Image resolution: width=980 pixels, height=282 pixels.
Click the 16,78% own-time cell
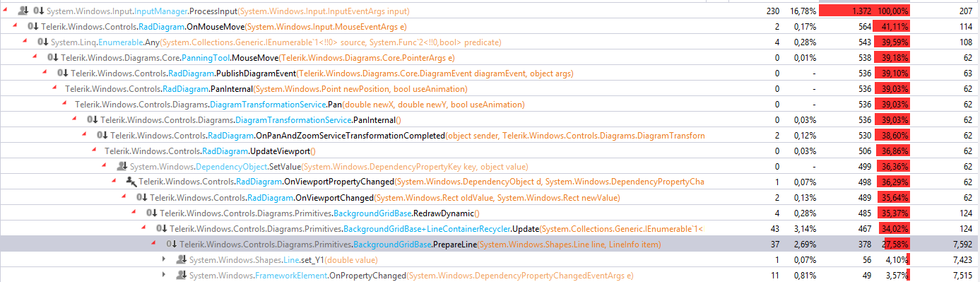pyautogui.click(x=803, y=11)
